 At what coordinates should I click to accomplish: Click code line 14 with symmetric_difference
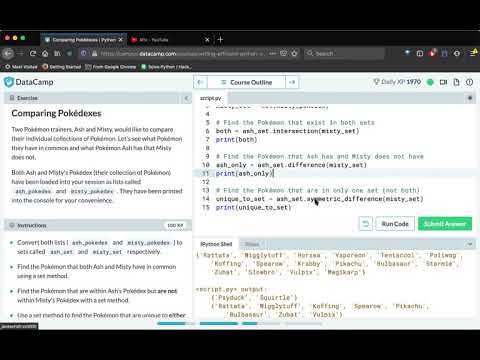pos(319,199)
